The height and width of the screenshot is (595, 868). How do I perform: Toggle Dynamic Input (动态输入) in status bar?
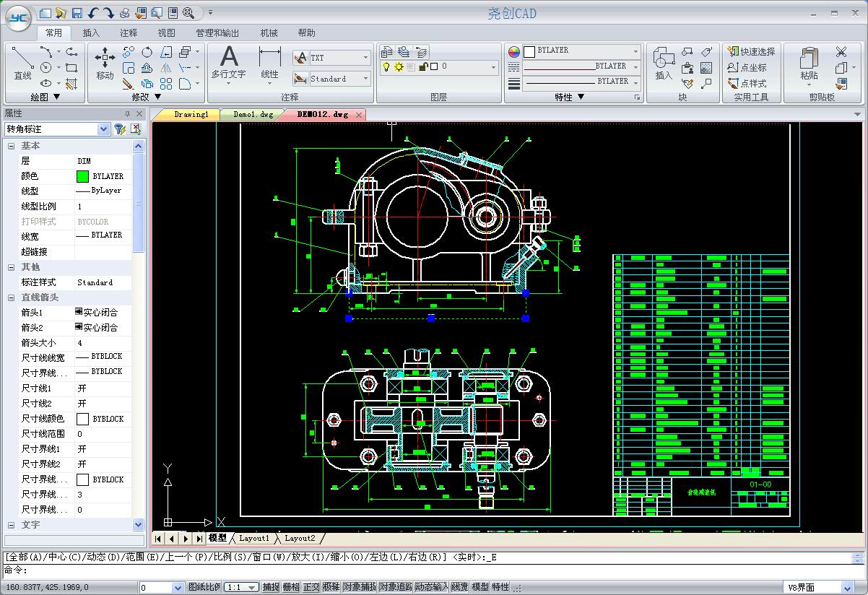point(431,587)
